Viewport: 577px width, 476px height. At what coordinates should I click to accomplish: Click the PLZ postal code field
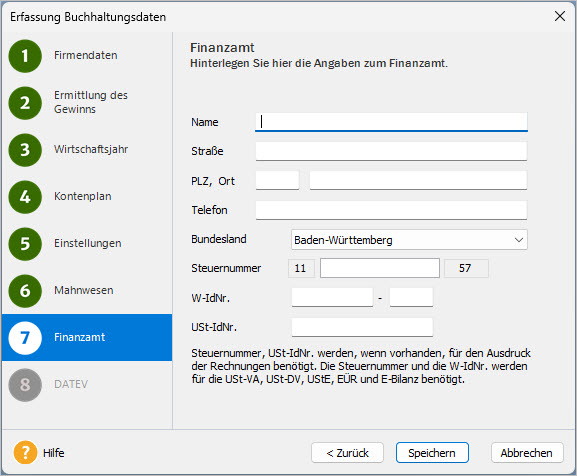coord(277,181)
